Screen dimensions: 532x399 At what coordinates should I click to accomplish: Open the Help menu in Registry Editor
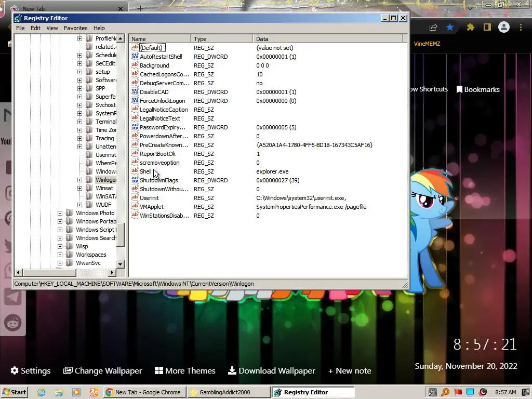pyautogui.click(x=99, y=28)
